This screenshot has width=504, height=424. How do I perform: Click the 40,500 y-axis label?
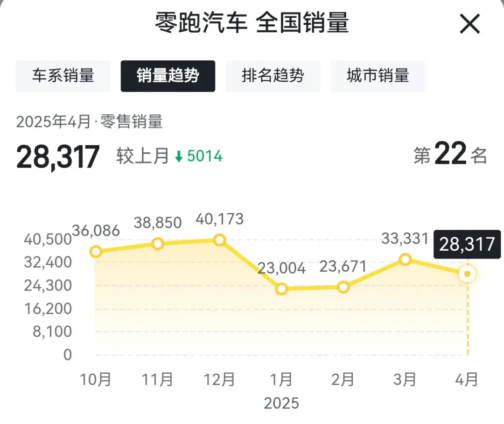pyautogui.click(x=48, y=240)
